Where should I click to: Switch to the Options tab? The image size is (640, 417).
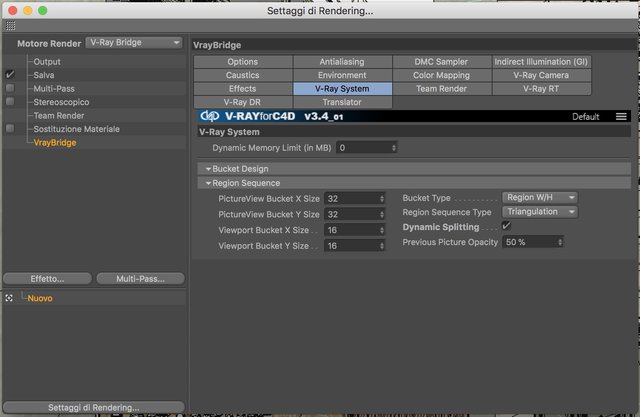click(x=243, y=62)
